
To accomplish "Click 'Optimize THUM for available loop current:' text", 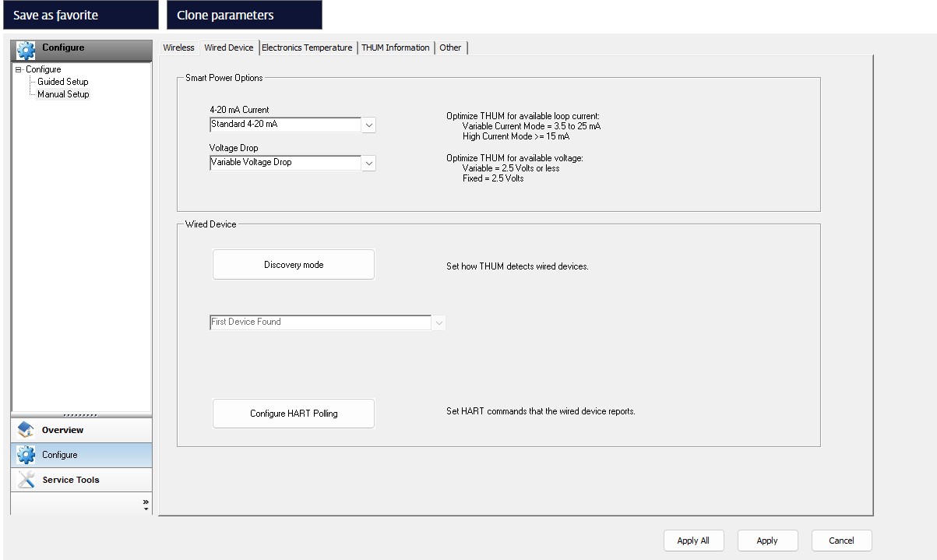I will (523, 116).
